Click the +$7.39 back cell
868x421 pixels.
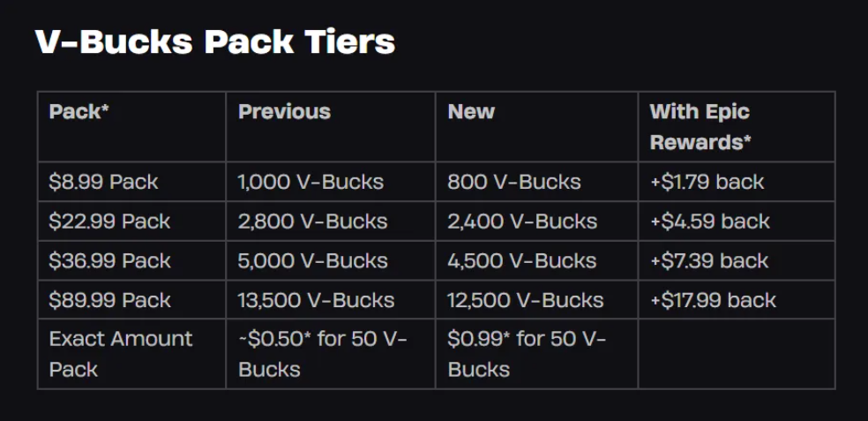(x=737, y=260)
